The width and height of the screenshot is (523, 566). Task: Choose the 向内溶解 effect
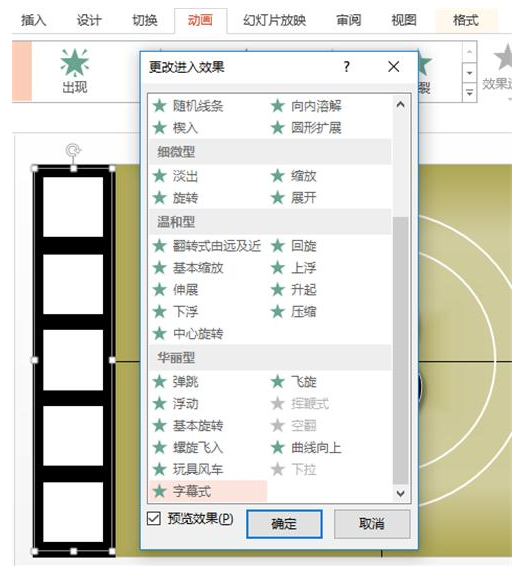click(306, 106)
